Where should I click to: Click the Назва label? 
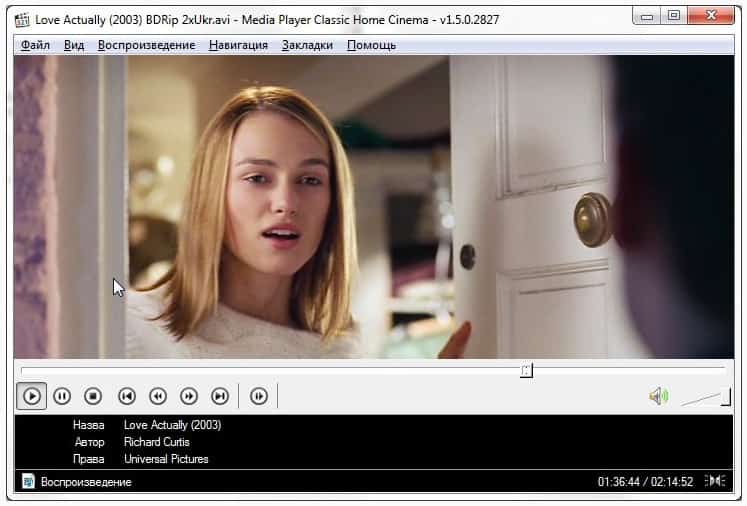89,425
